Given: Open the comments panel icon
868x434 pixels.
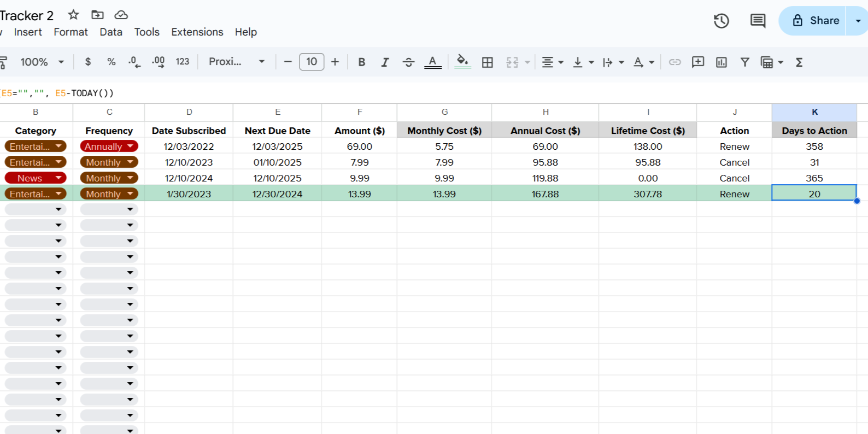Looking at the screenshot, I should (758, 21).
